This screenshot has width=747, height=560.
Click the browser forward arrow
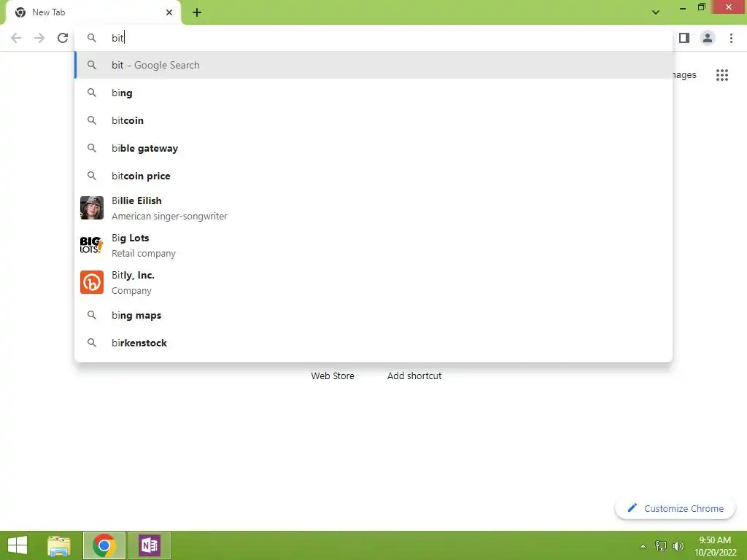click(39, 38)
